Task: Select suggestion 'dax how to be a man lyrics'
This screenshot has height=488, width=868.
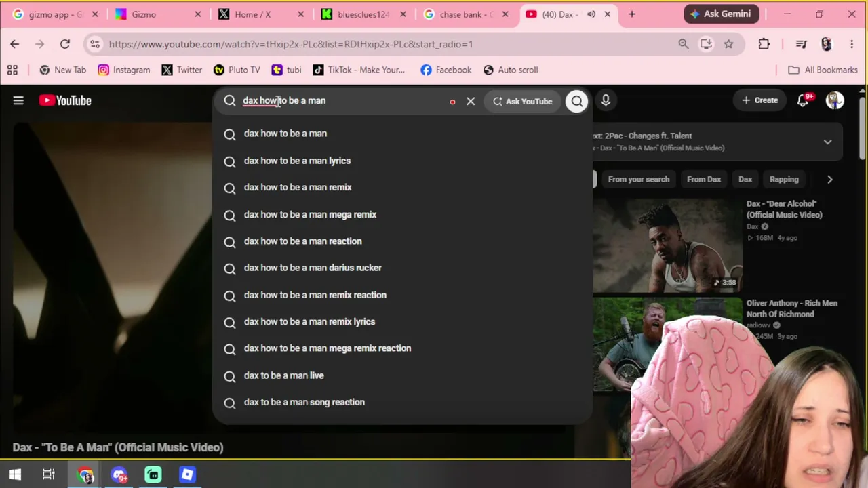Action: (x=402, y=161)
